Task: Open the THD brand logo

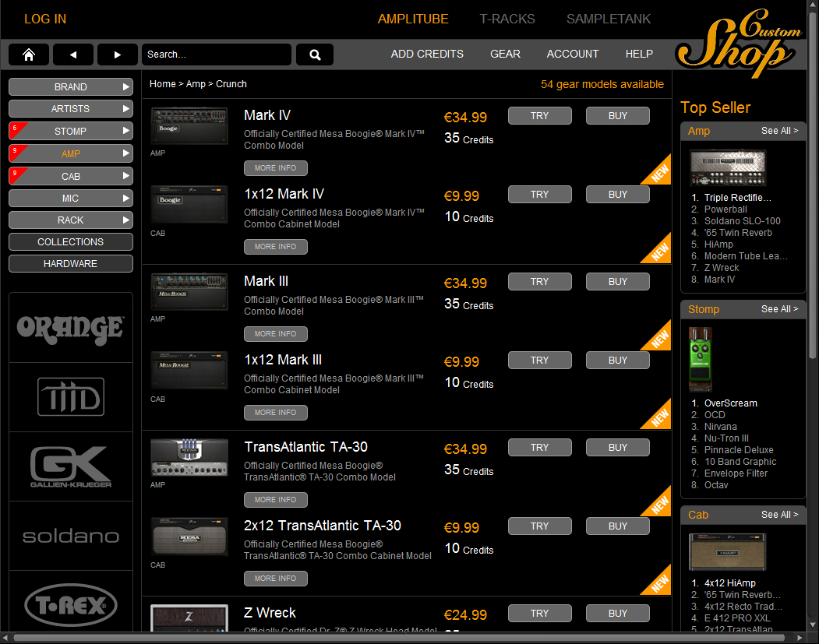Action: coord(71,397)
